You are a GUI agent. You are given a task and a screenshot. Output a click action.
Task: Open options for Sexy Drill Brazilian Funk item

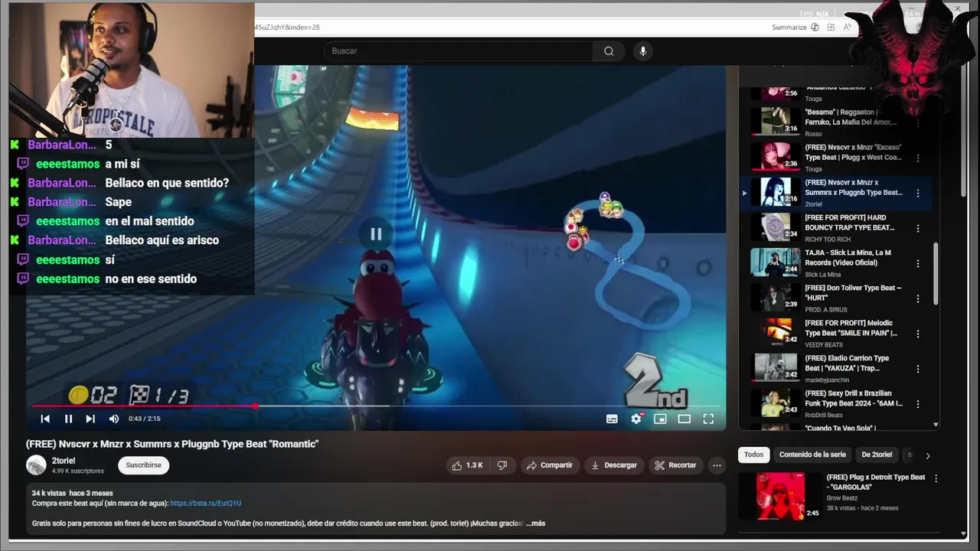click(x=918, y=405)
